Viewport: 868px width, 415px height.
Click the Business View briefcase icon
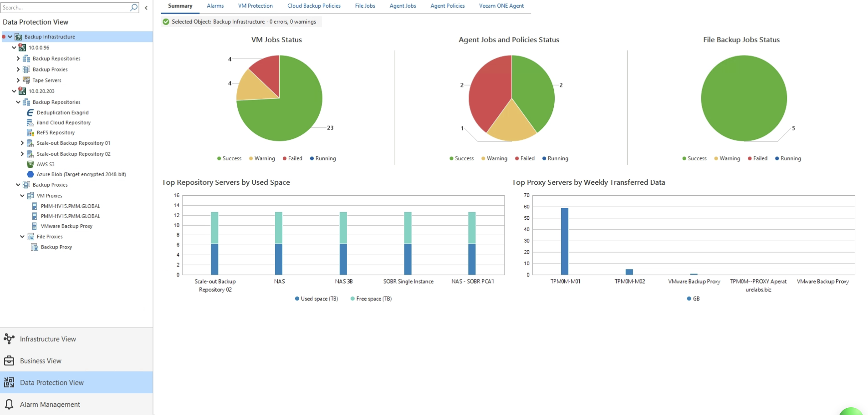coord(9,361)
